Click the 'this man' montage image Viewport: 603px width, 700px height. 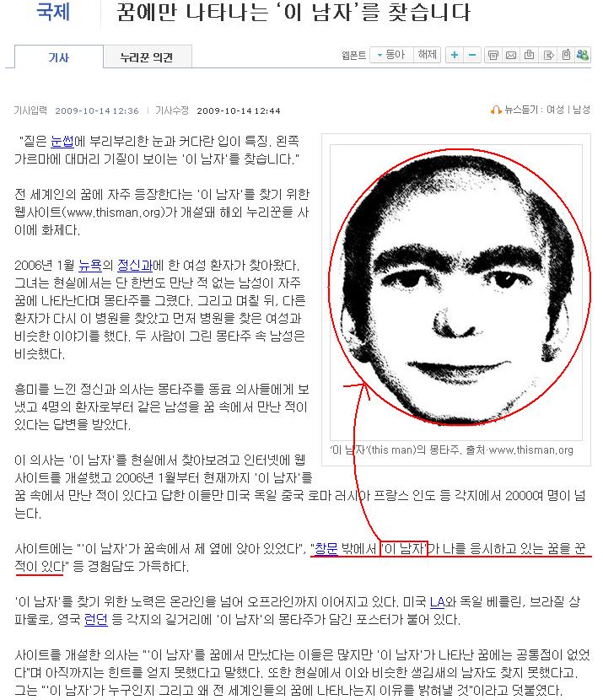456,293
